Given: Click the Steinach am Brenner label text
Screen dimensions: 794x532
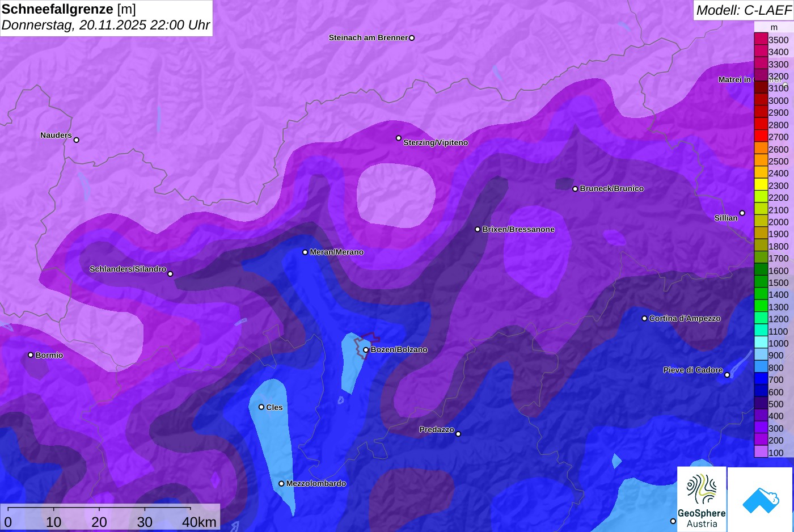Looking at the screenshot, I should pyautogui.click(x=369, y=38).
